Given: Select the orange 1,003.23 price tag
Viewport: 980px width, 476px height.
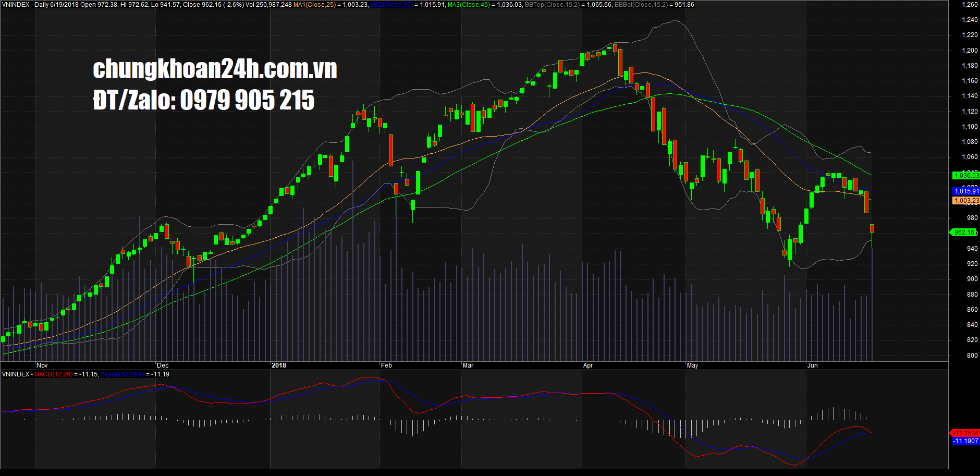Looking at the screenshot, I should tap(966, 201).
